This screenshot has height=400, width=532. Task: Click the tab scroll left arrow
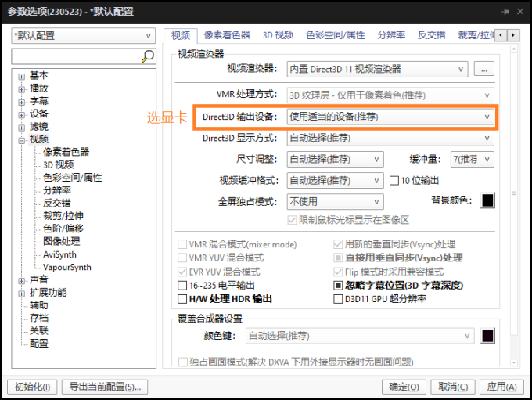pos(512,35)
